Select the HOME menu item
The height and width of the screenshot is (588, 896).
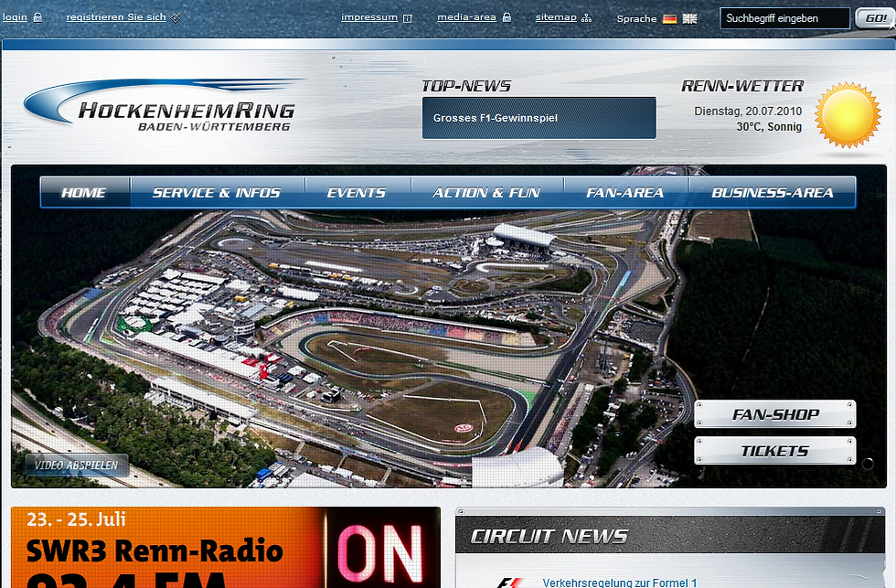pyautogui.click(x=85, y=193)
